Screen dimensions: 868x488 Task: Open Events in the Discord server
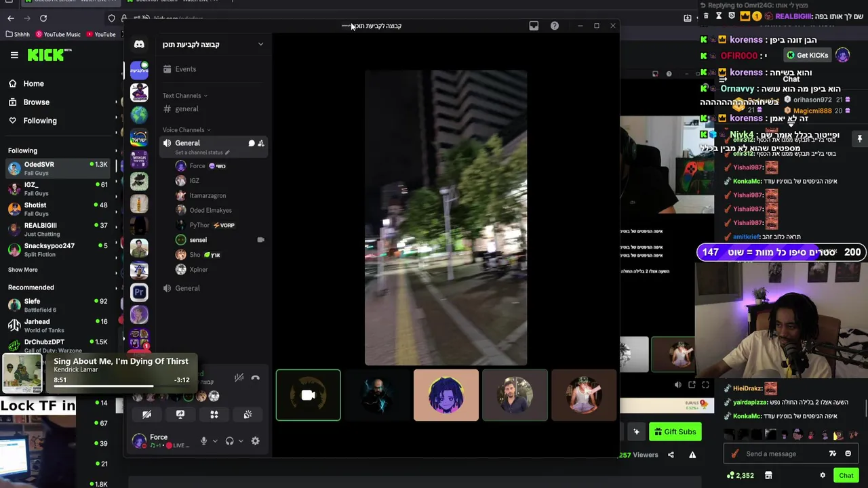click(180, 69)
